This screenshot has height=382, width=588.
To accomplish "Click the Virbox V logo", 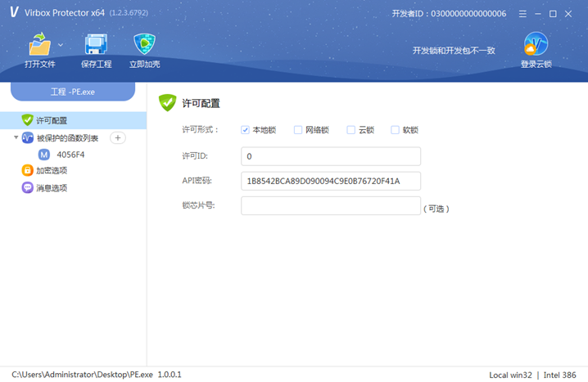I will tap(14, 12).
